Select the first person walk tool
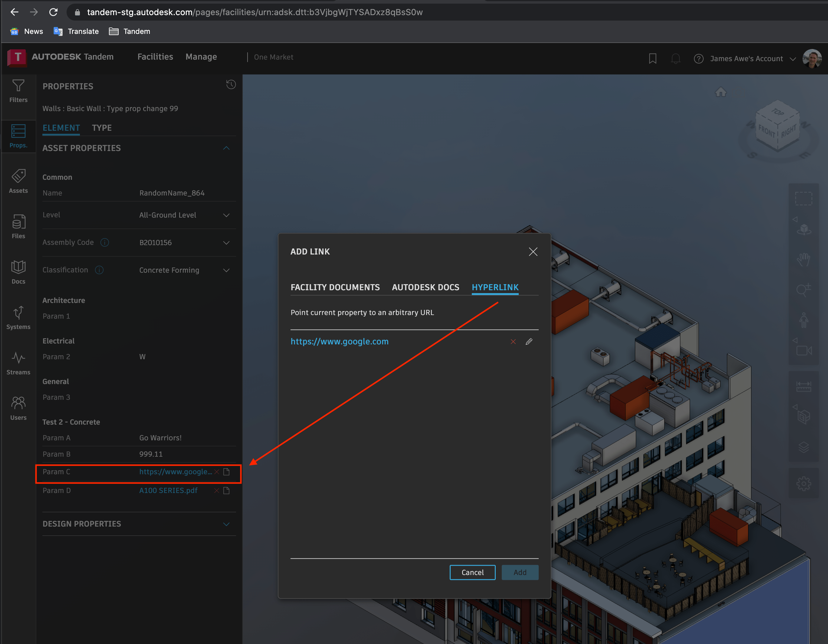Viewport: 828px width, 644px height. [803, 320]
